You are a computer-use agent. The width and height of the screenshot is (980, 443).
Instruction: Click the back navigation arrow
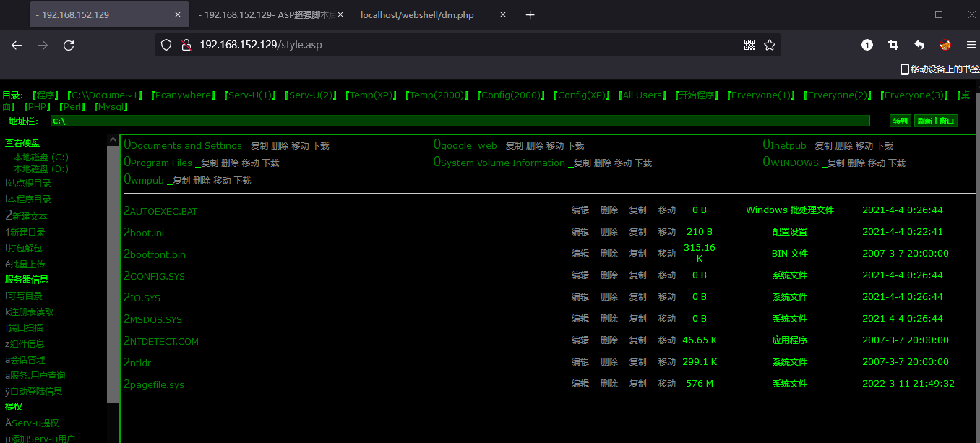click(16, 45)
